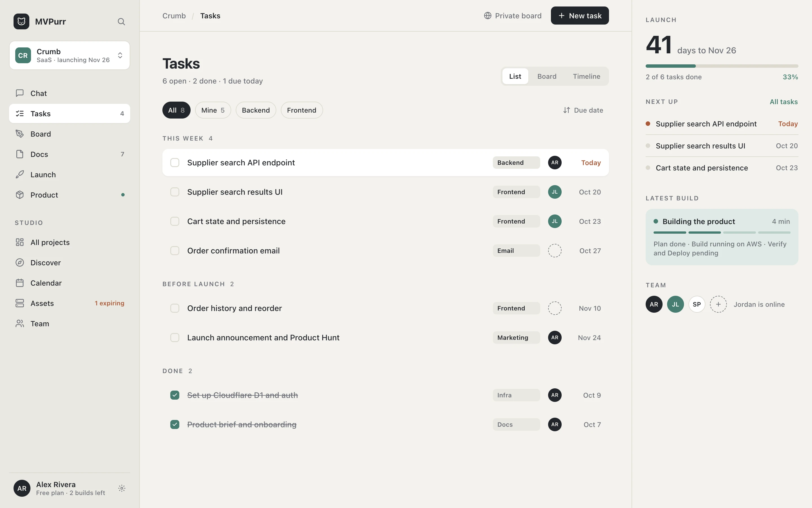Add a team member with the plus circle

pos(718,305)
